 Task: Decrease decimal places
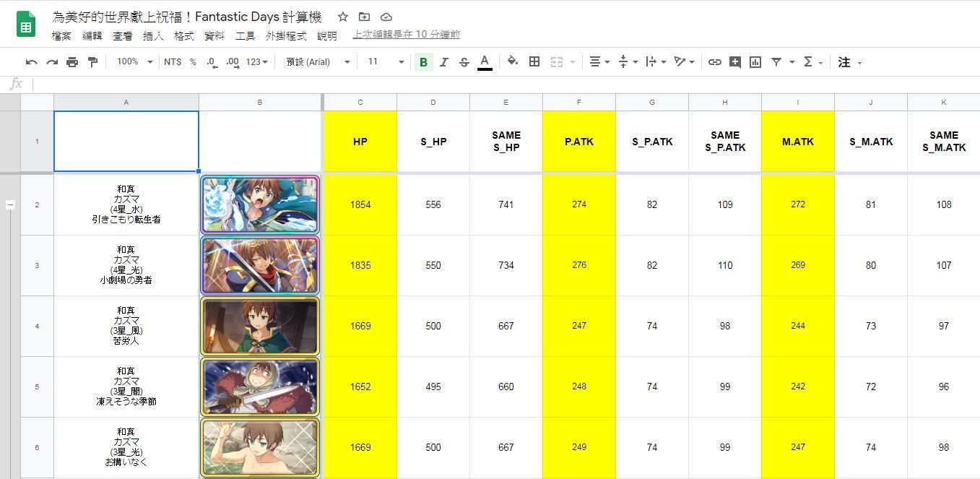click(x=212, y=62)
